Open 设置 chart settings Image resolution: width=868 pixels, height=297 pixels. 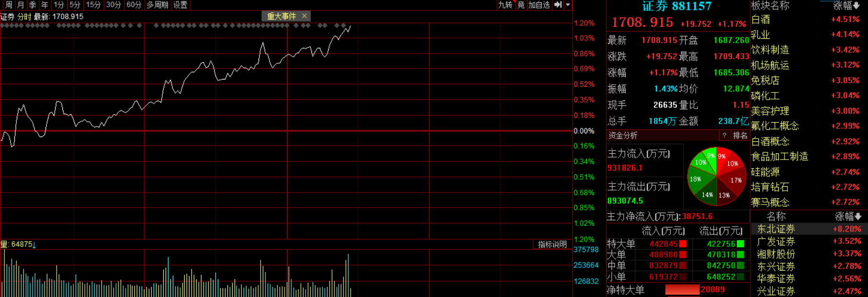point(180,5)
